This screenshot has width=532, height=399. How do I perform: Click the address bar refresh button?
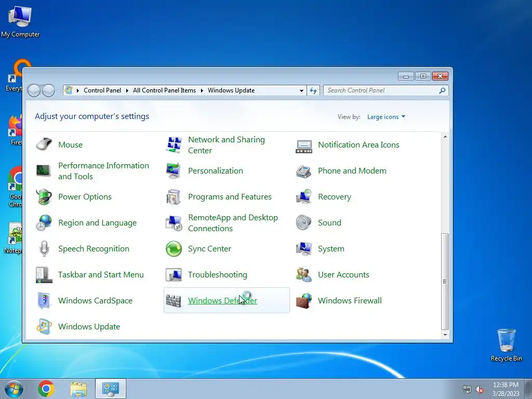point(313,90)
